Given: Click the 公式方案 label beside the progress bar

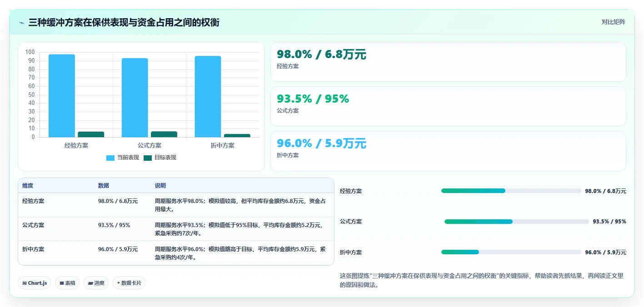Looking at the screenshot, I should [351, 222].
